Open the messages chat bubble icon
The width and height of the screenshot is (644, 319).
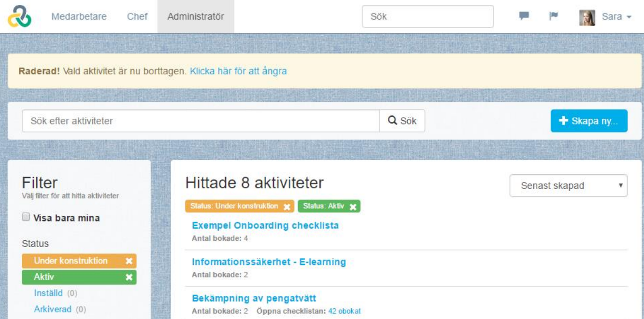click(524, 16)
